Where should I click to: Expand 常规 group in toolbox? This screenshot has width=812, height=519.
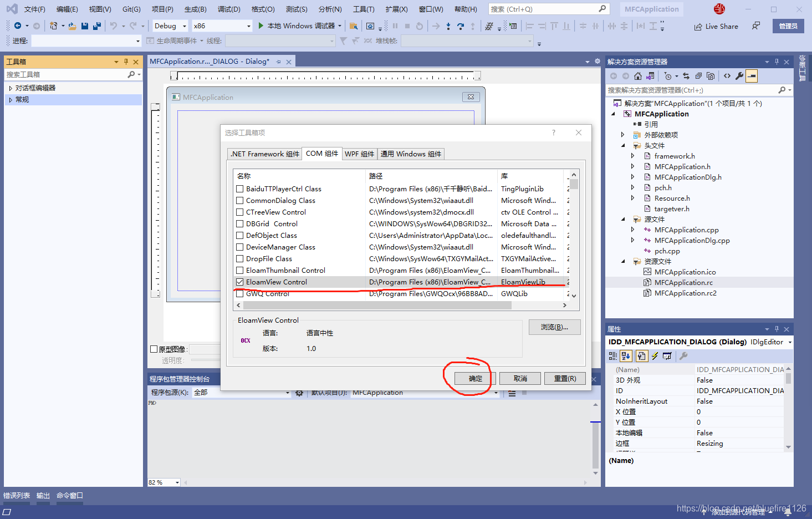(x=11, y=100)
